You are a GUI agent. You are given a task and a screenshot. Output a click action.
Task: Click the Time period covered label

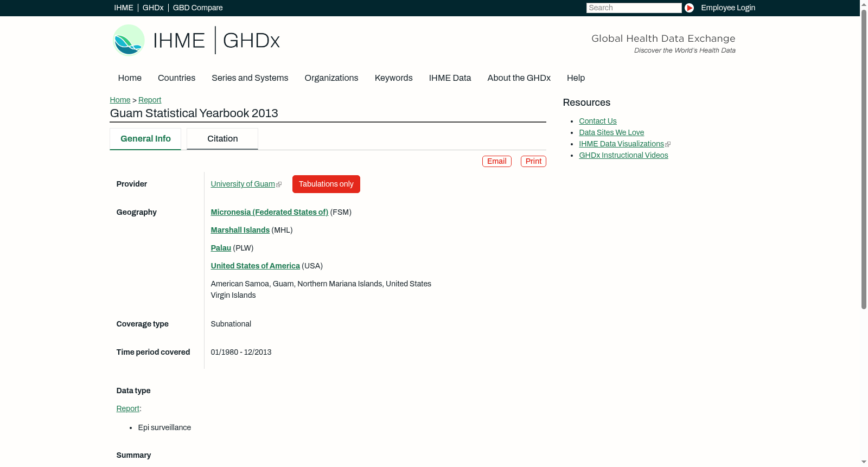[x=154, y=352]
